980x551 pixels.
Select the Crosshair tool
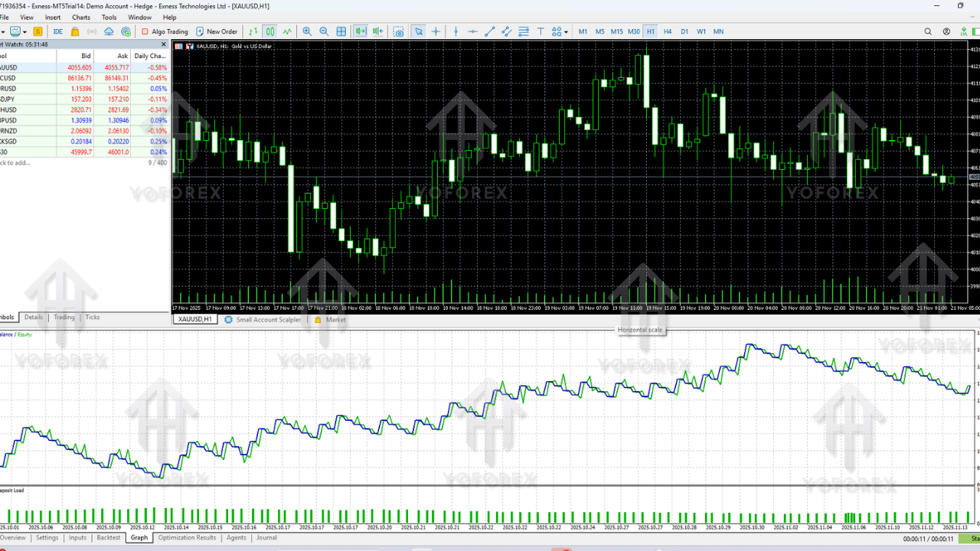click(x=436, y=31)
